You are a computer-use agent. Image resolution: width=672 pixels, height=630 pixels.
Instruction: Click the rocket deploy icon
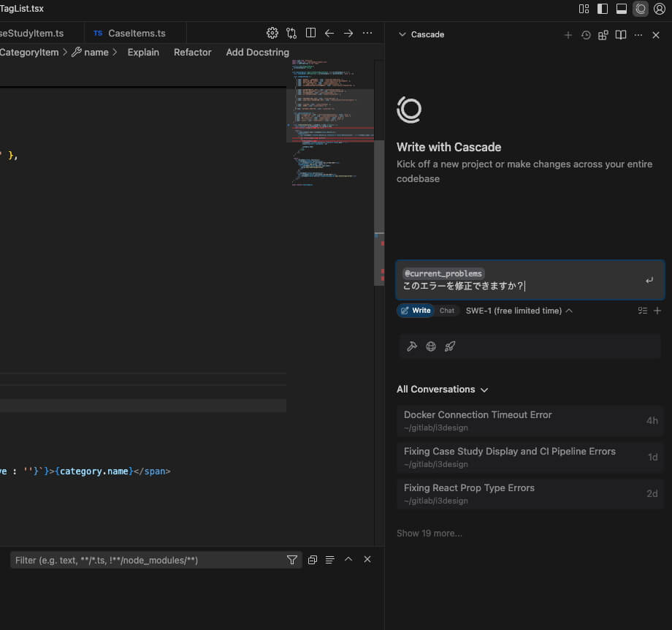(x=449, y=346)
